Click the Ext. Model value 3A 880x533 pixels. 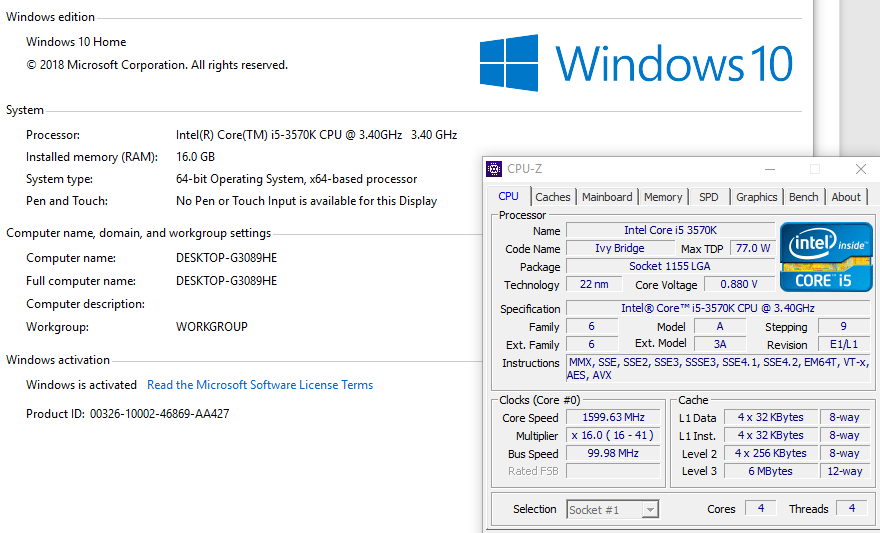pos(720,344)
